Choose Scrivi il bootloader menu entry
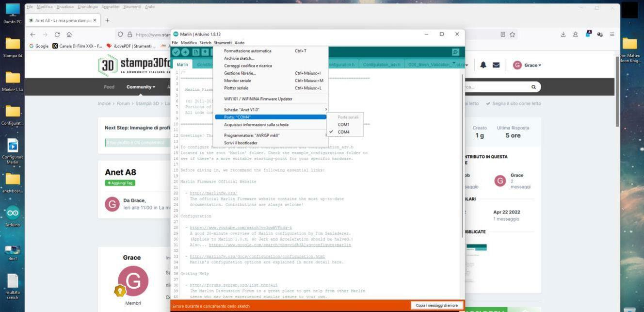Screen dimensions: 644x312 tap(271, 143)
